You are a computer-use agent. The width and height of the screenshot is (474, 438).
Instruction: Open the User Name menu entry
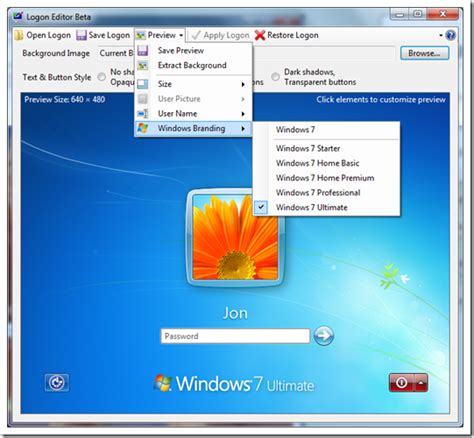coord(193,114)
